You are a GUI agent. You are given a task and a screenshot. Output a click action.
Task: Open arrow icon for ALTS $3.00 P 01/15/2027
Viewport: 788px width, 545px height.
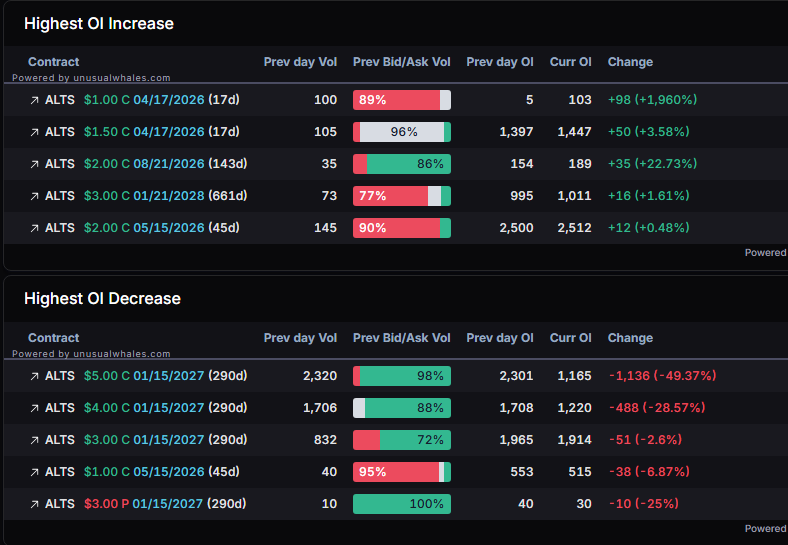[34, 504]
